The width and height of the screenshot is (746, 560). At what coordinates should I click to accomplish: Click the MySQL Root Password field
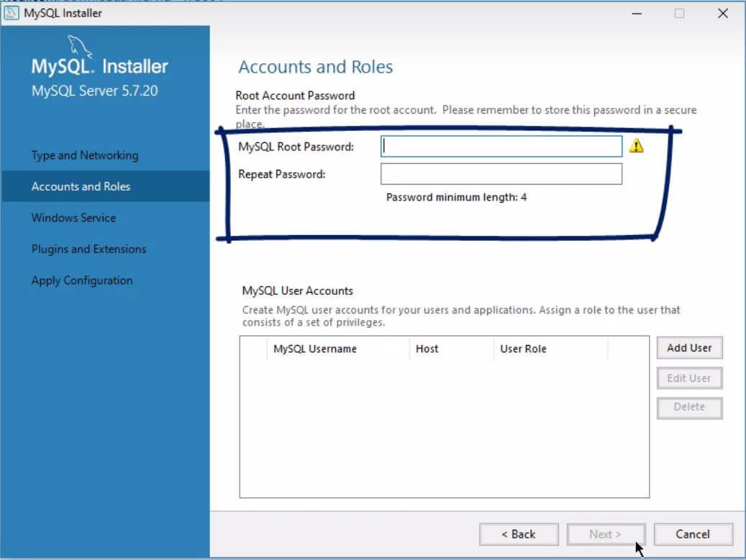coord(501,146)
